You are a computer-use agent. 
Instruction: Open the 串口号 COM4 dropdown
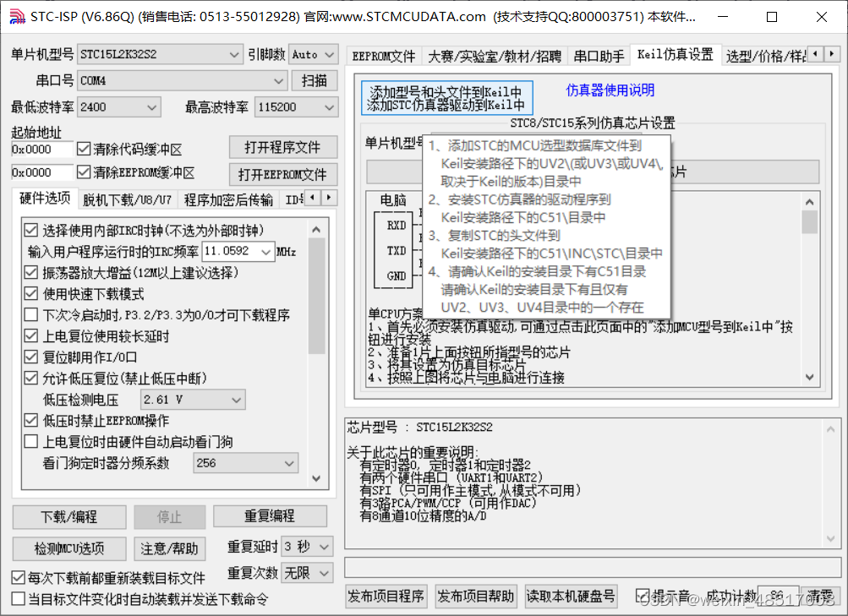click(182, 80)
